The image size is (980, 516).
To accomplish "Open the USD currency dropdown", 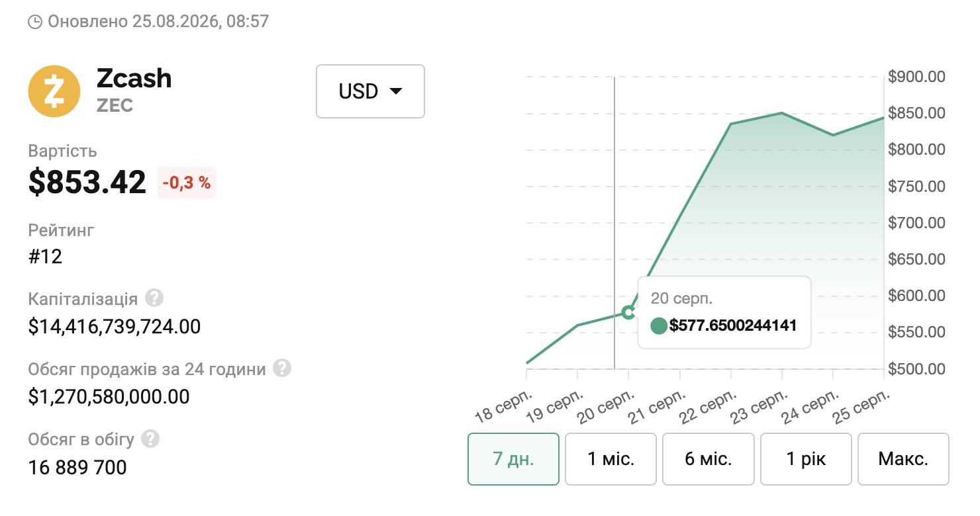I will click(x=370, y=91).
